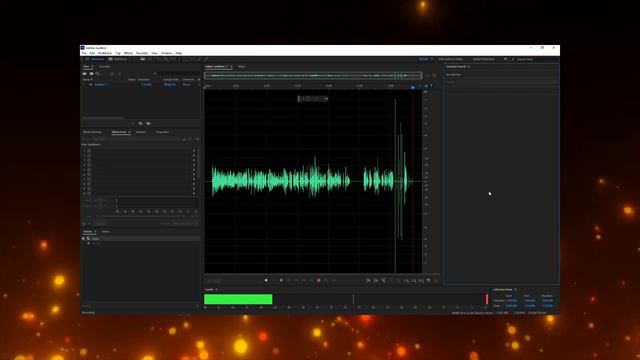Switch to the Video tab
The image size is (640, 360).
tap(105, 231)
